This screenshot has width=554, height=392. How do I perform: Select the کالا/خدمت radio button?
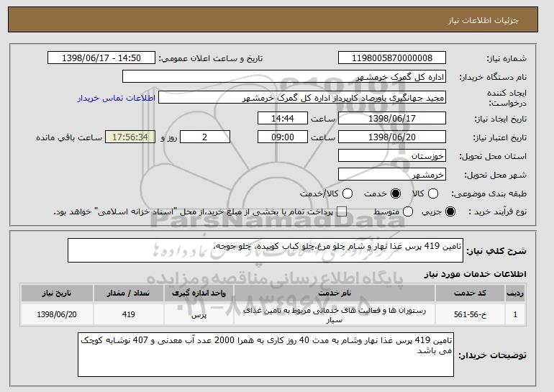pyautogui.click(x=348, y=193)
